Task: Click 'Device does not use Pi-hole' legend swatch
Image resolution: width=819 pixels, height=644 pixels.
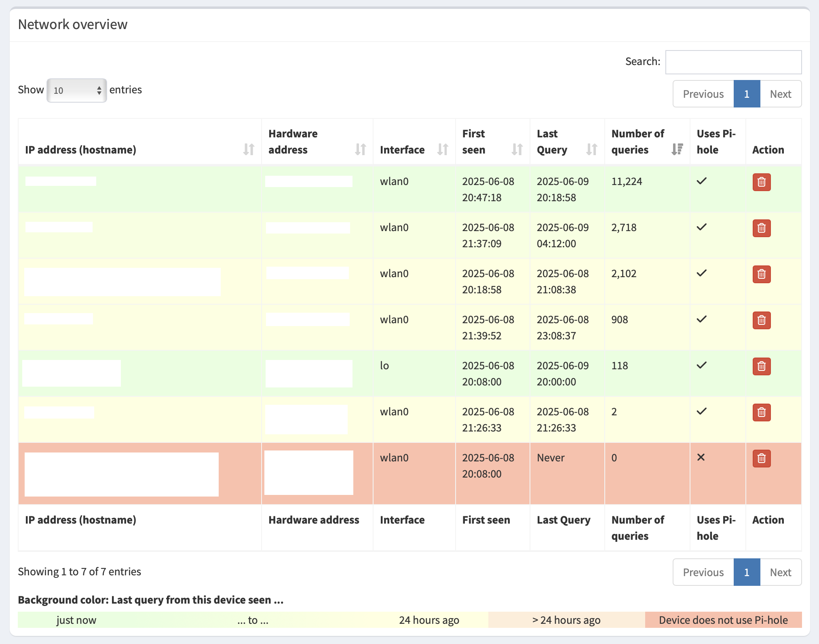Action: coord(723,620)
